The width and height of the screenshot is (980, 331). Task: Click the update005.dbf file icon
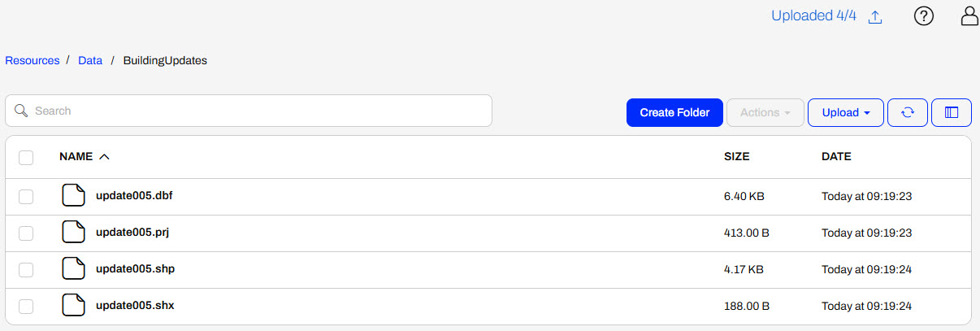pos(74,196)
